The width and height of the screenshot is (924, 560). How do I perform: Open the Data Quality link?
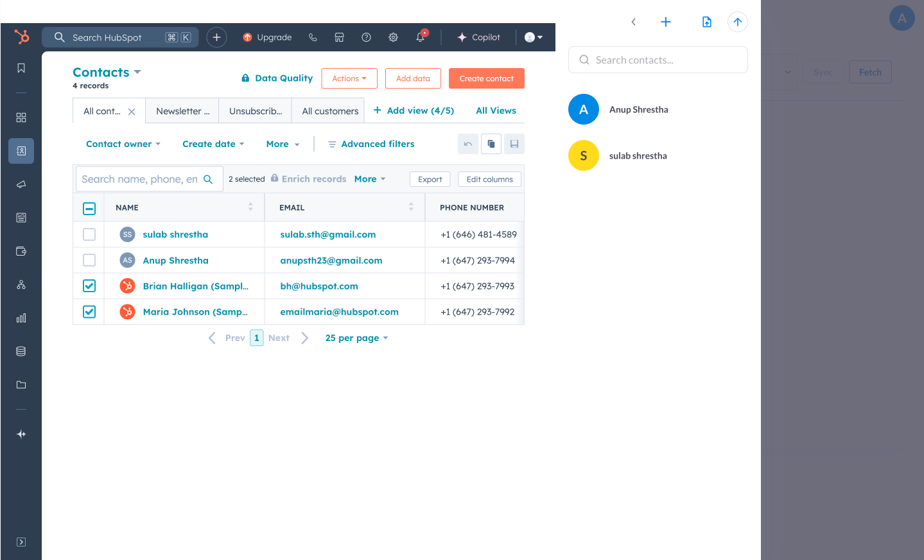pyautogui.click(x=277, y=78)
